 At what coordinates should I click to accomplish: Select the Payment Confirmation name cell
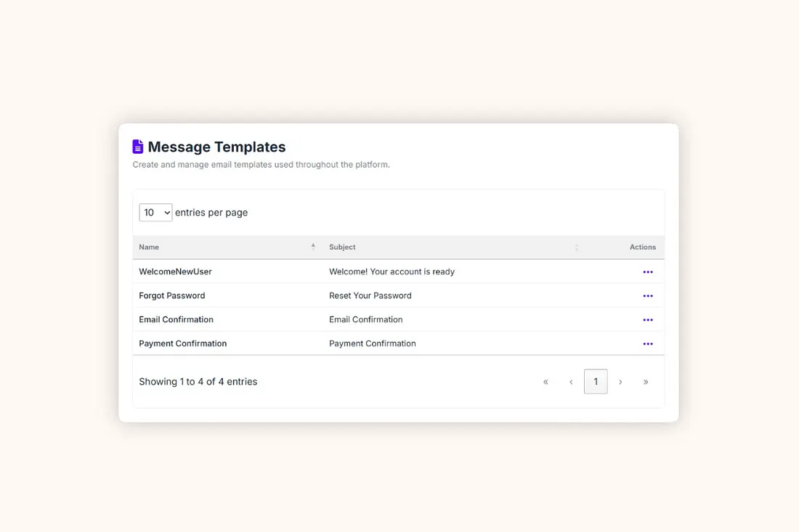(183, 344)
